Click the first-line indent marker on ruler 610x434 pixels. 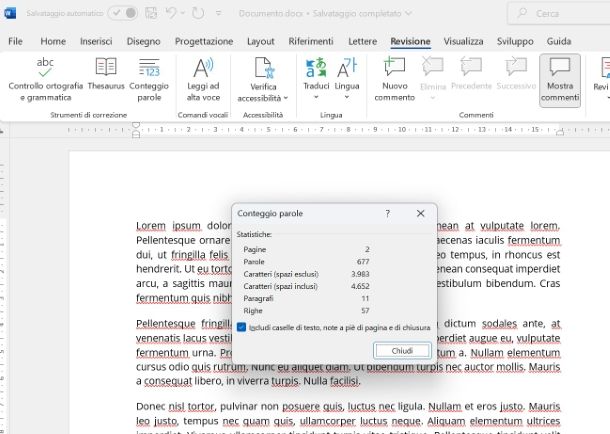coord(136,125)
